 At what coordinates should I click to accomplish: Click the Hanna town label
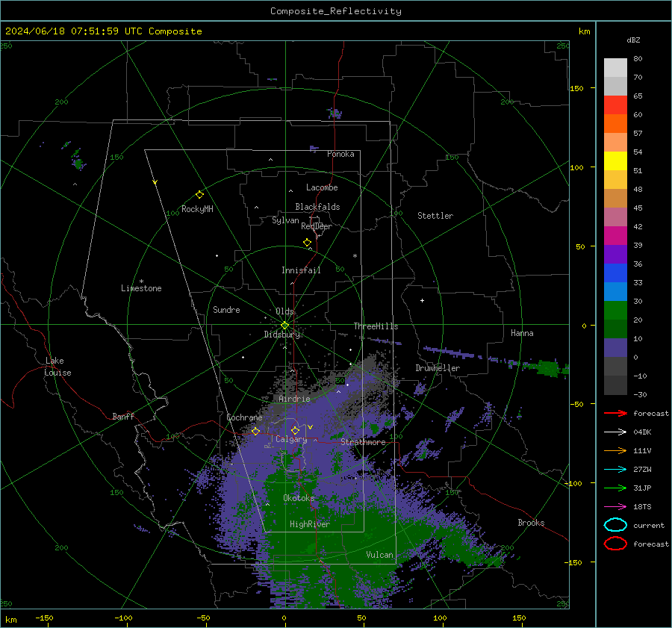[522, 333]
